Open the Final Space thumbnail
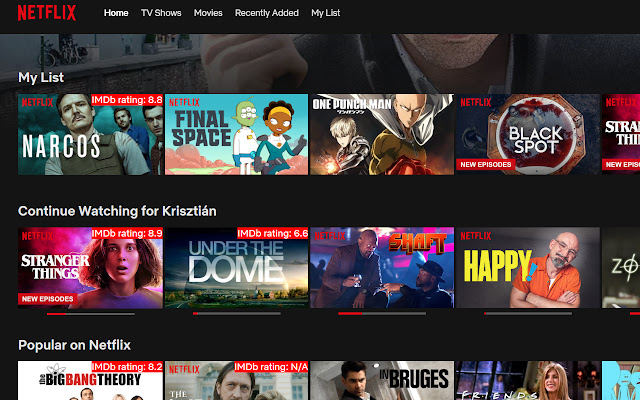Screen dimensions: 640x400 [236, 135]
